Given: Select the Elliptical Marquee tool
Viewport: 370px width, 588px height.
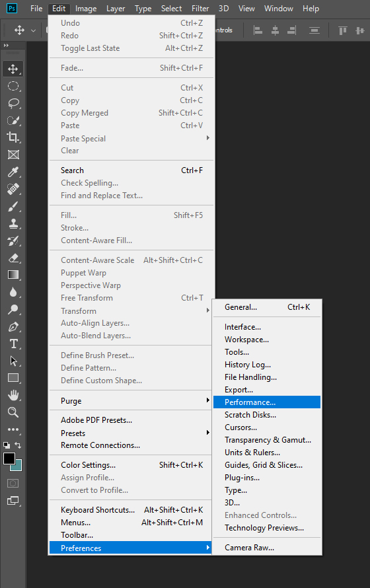Looking at the screenshot, I should pyautogui.click(x=13, y=87).
